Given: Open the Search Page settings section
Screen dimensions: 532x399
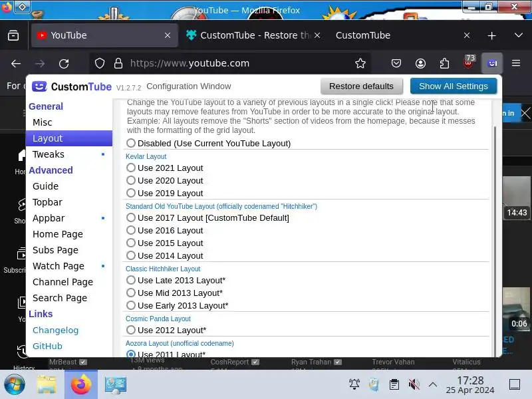Looking at the screenshot, I should (69, 297).
